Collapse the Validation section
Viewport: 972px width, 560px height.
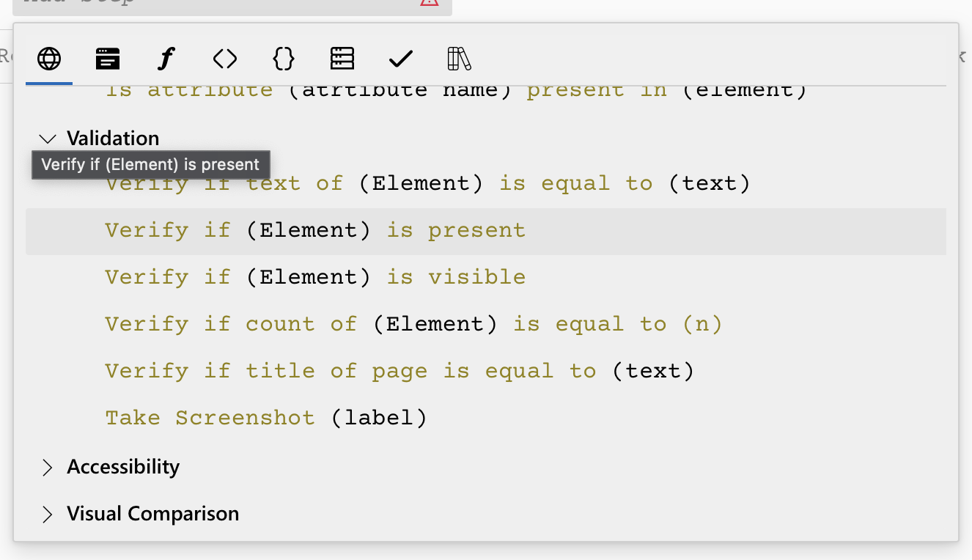click(48, 139)
